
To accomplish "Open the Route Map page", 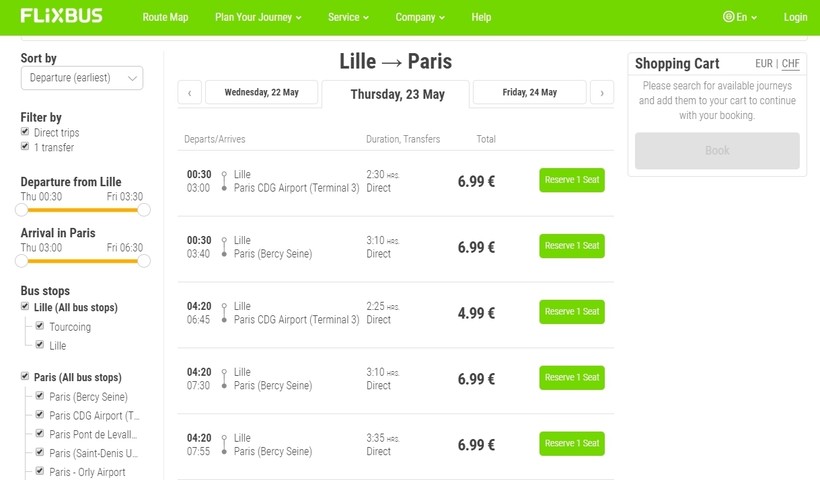I will (165, 17).
